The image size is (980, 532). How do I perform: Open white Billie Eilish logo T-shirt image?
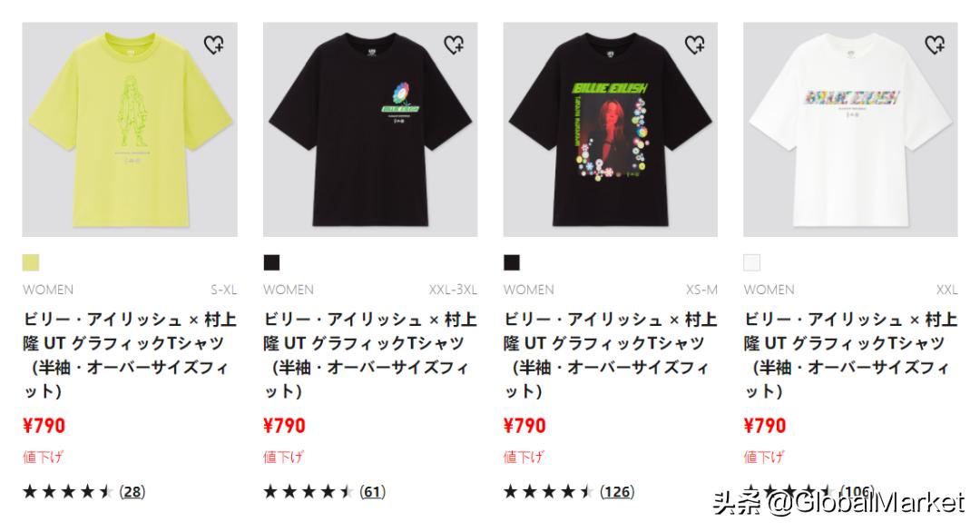coord(850,130)
